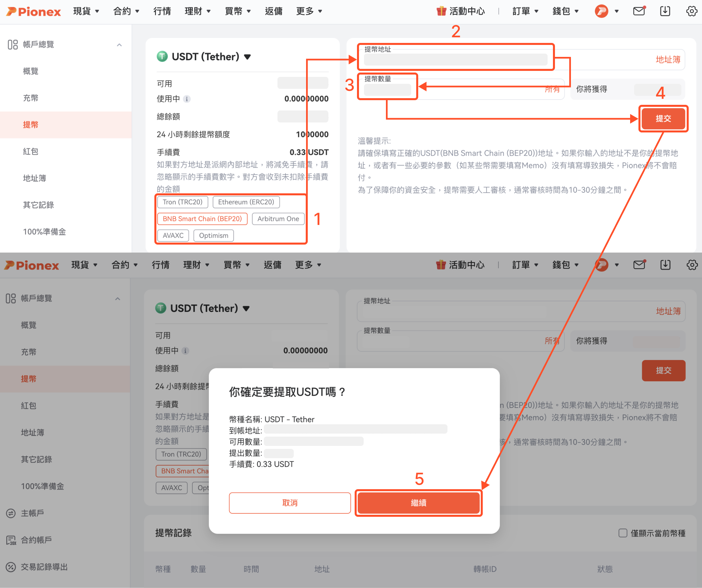Open settings gear in lower dimmed screenshot
Image resolution: width=702 pixels, height=588 pixels.
point(692,265)
